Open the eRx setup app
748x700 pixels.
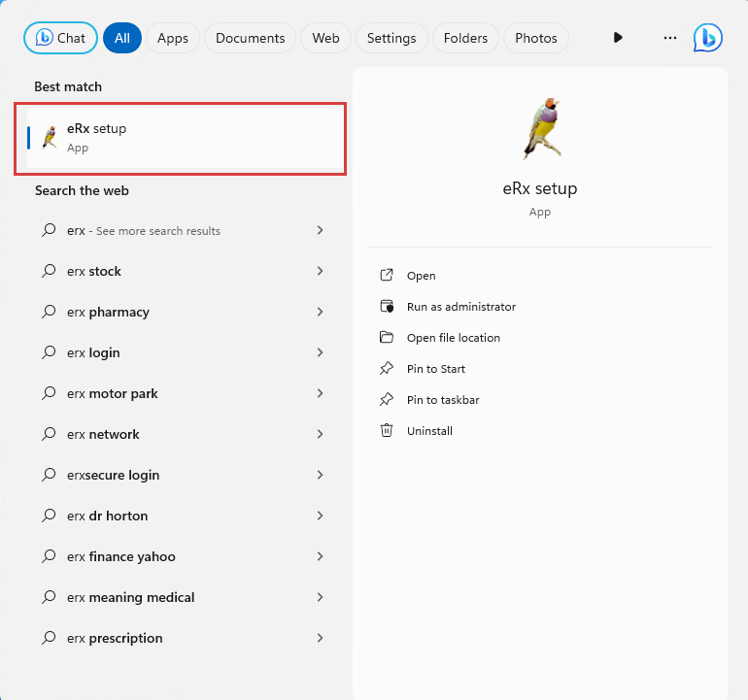(x=421, y=276)
